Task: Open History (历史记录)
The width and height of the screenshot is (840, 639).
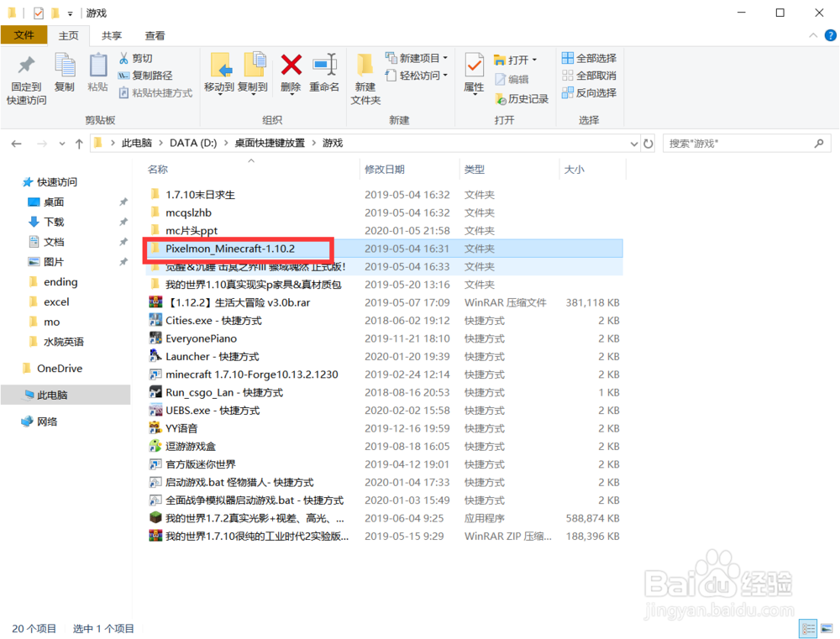Action: [522, 98]
